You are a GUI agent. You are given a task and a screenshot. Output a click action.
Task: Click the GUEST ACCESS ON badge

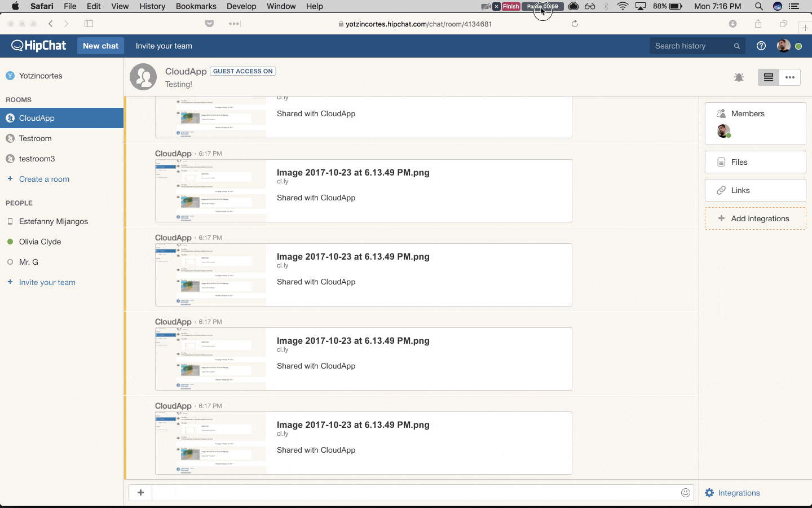click(x=243, y=71)
